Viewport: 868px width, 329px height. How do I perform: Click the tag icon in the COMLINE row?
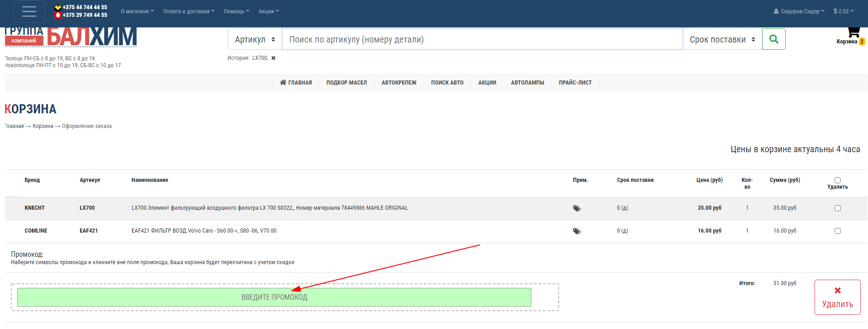577,231
